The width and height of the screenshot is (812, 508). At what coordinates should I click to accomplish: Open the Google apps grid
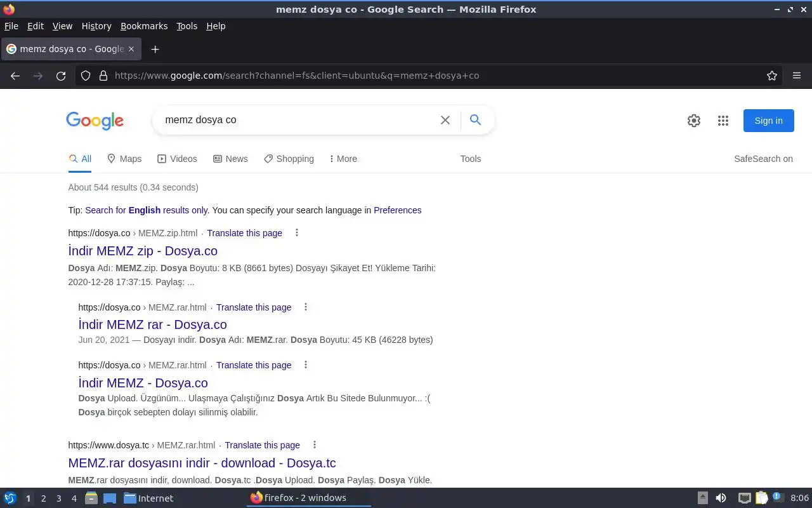(x=723, y=121)
